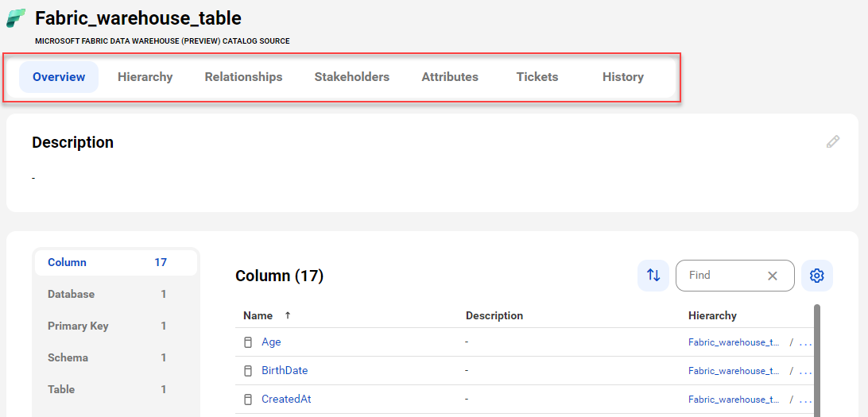
Task: Open hierarchy link in the CreatedAt row
Action: (x=734, y=400)
